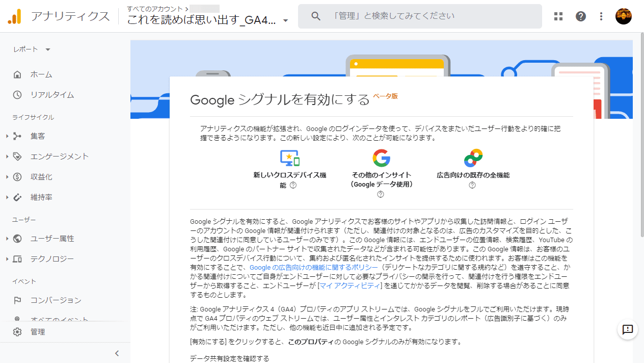Viewport: 644px width, 363px height.
Task: Click the 集客 acquisition icon
Action: 17,136
